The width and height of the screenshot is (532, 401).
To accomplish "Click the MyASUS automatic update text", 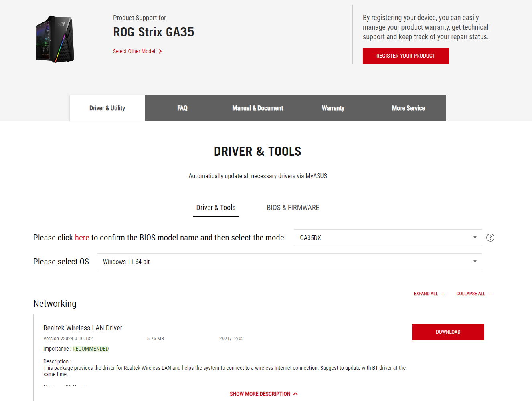I will 258,176.
